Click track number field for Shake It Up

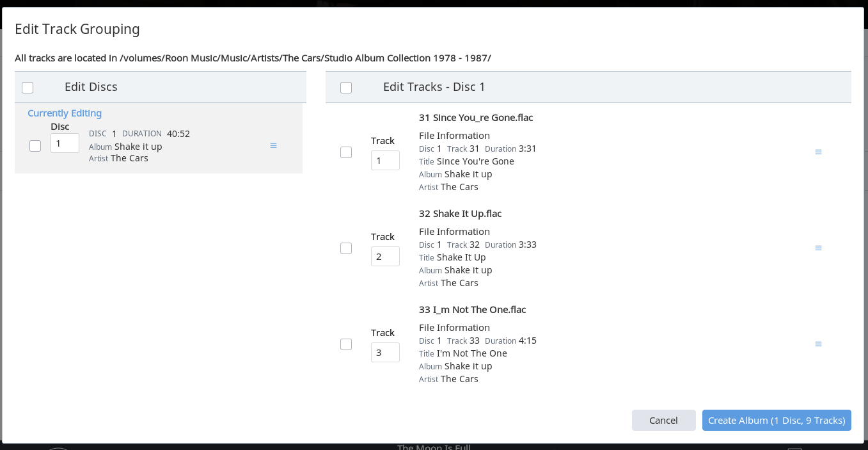pos(385,257)
